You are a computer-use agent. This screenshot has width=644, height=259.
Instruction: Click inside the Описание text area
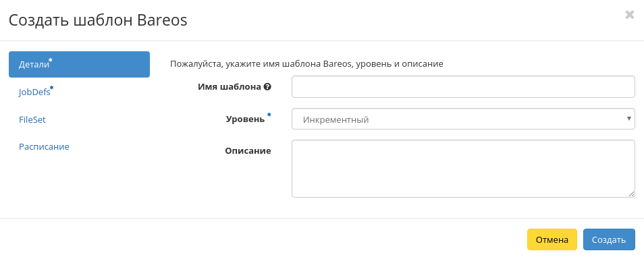click(463, 169)
